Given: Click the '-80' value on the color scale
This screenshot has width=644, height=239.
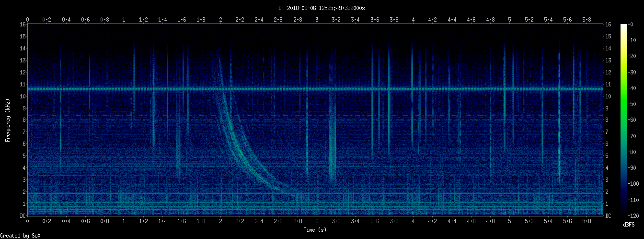Looking at the screenshot, I should point(633,152).
